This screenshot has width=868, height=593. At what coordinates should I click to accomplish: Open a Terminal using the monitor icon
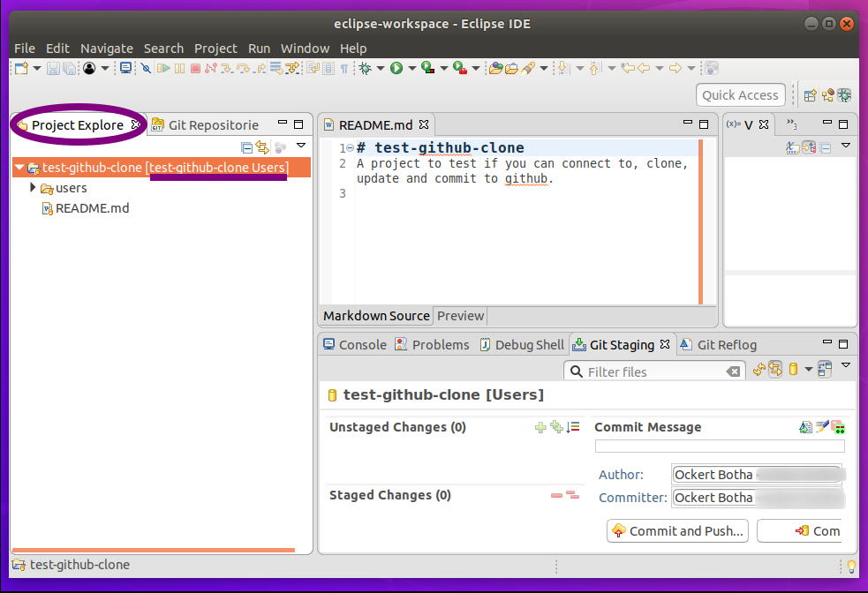point(125,68)
